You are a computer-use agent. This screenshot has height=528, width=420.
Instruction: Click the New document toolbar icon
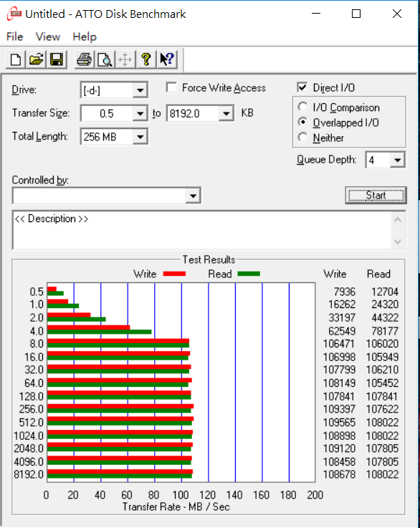[16, 60]
